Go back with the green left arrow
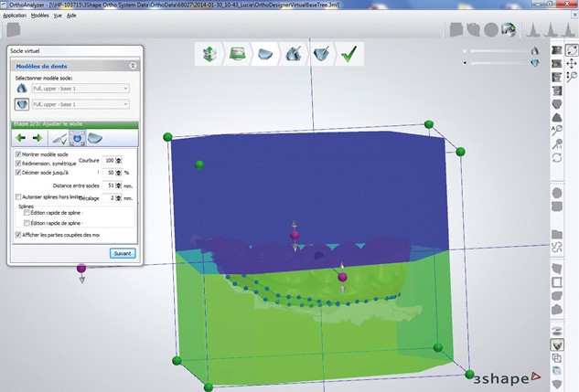 click(23, 138)
